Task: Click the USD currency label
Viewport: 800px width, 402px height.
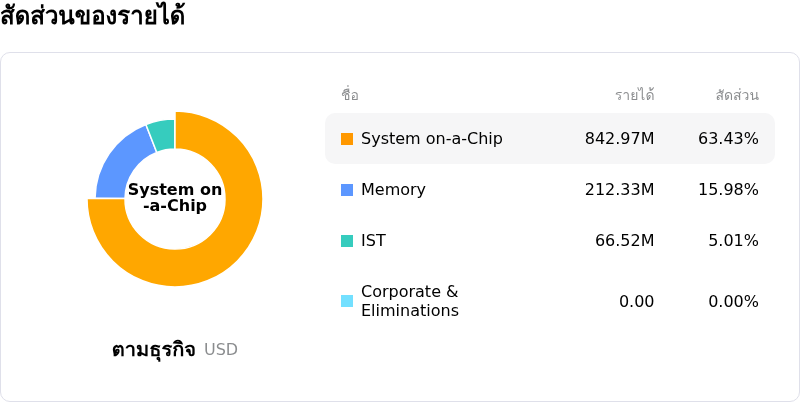Action: [x=221, y=350]
